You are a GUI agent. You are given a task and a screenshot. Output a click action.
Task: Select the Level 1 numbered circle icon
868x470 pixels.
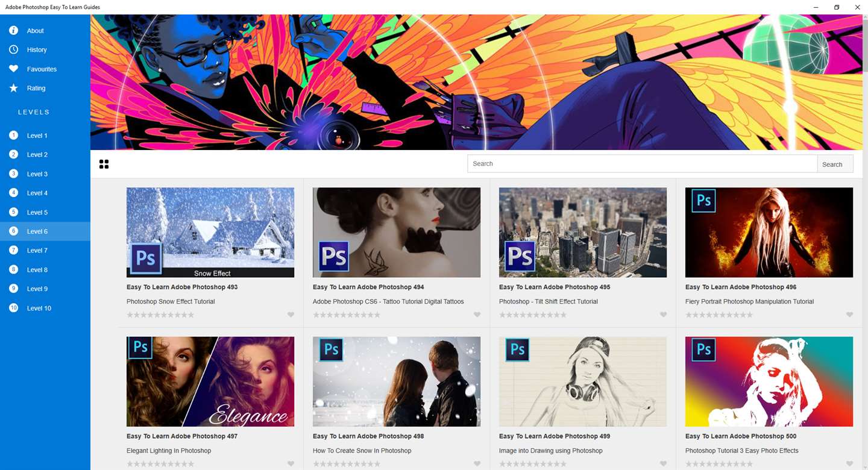point(13,135)
